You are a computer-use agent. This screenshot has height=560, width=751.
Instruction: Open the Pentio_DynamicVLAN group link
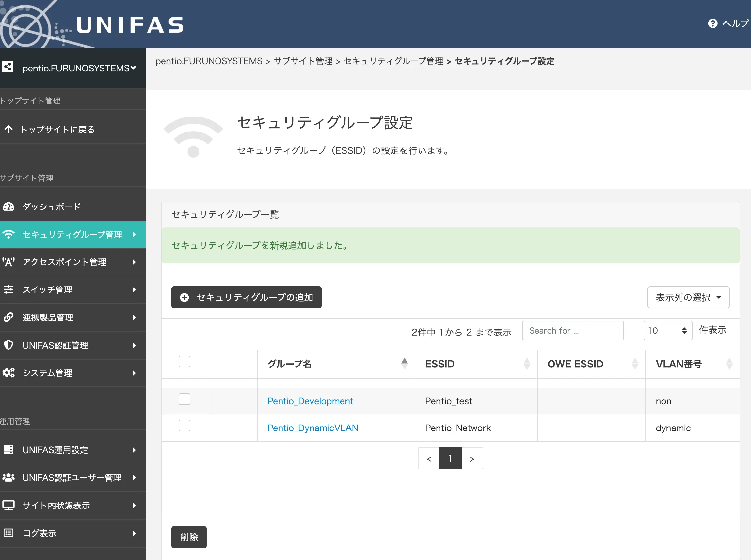[312, 428]
